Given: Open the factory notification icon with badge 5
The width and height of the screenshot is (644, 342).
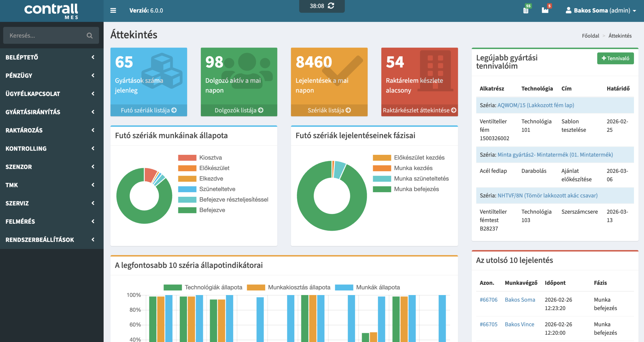Looking at the screenshot, I should click(545, 10).
